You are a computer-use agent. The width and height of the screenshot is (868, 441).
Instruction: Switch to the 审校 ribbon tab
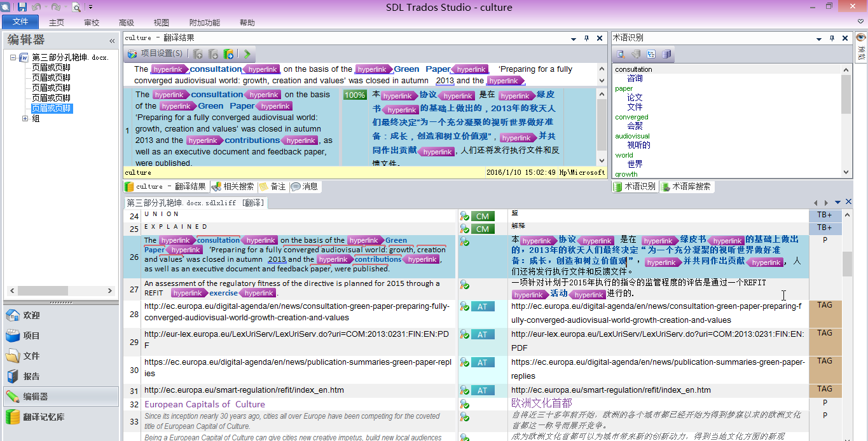click(x=92, y=22)
